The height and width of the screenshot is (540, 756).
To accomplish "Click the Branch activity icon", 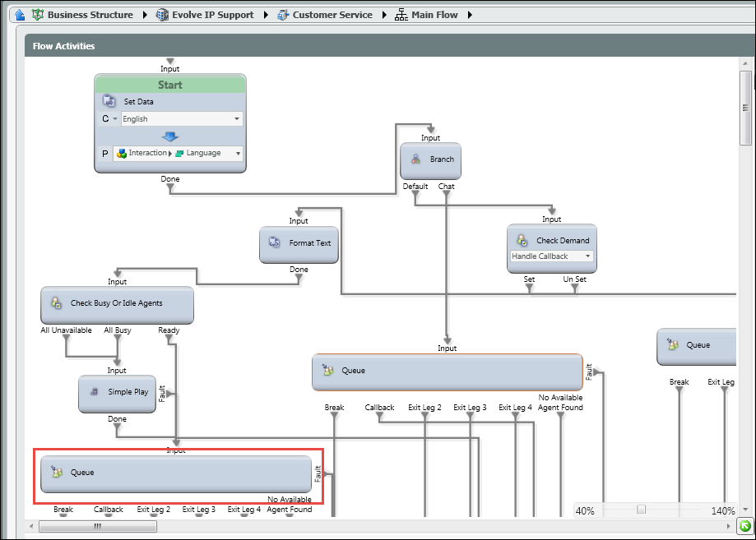I will coord(416,159).
